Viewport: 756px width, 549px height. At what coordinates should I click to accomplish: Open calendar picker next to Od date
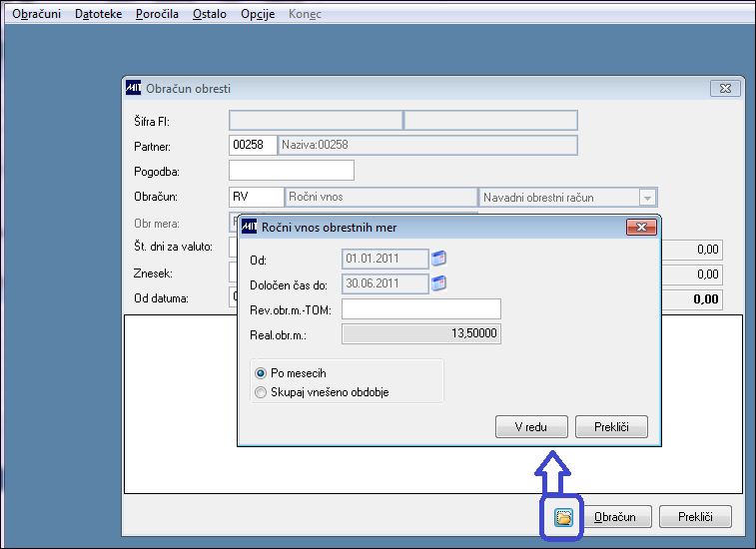(x=438, y=259)
